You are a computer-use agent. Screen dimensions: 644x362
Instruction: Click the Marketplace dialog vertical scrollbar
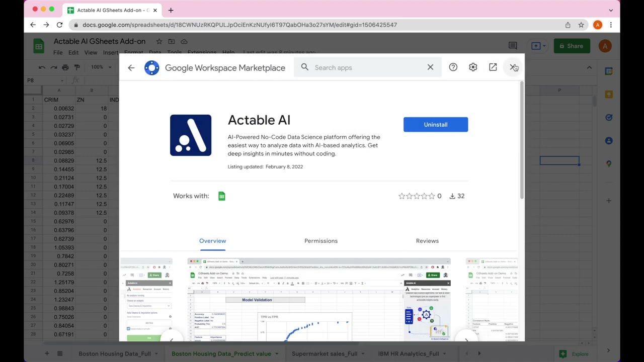(x=521, y=141)
